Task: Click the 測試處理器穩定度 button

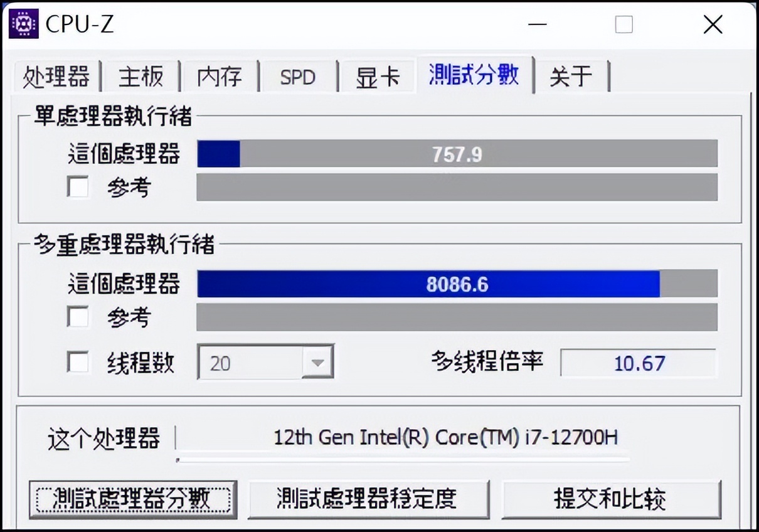Action: (x=369, y=499)
